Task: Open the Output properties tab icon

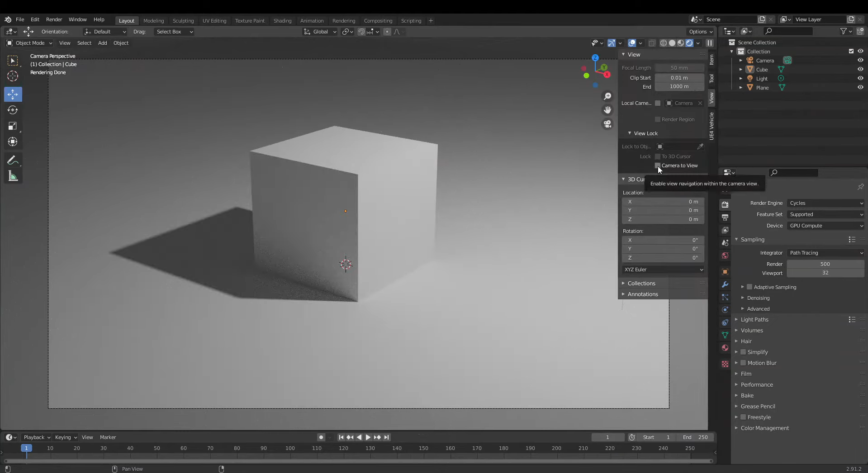Action: click(x=725, y=218)
